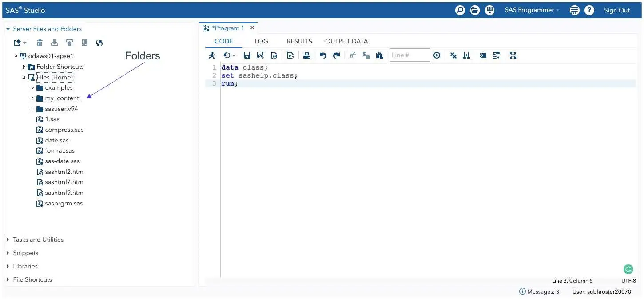
Task: Open the search icon in the header
Action: click(x=460, y=10)
